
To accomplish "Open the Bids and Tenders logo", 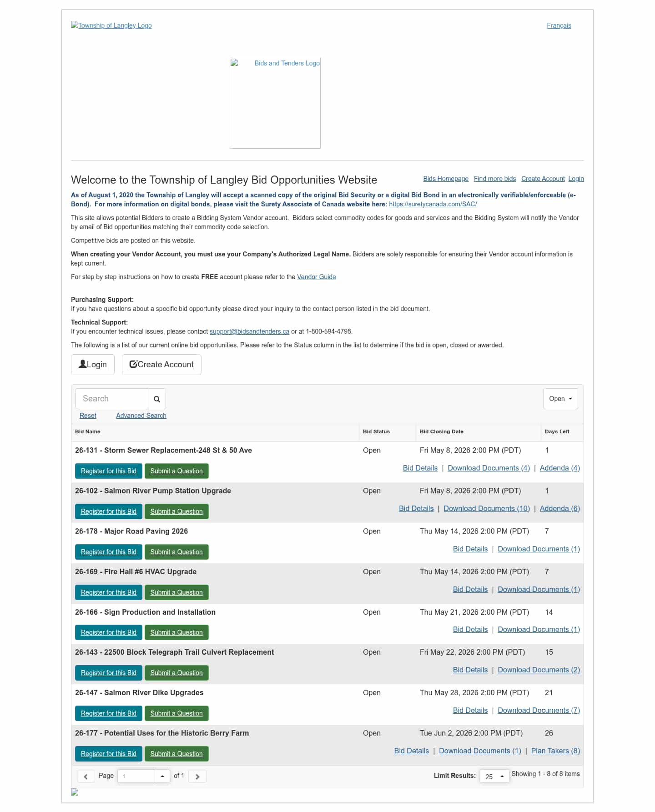I will coord(275,103).
